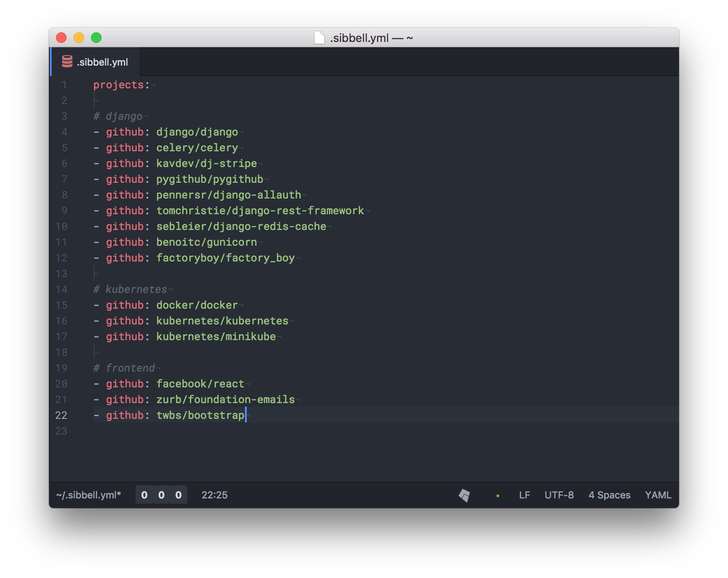Click the 'sebleier/django-redis-cache' value
This screenshot has height=578, width=728.
click(x=241, y=226)
